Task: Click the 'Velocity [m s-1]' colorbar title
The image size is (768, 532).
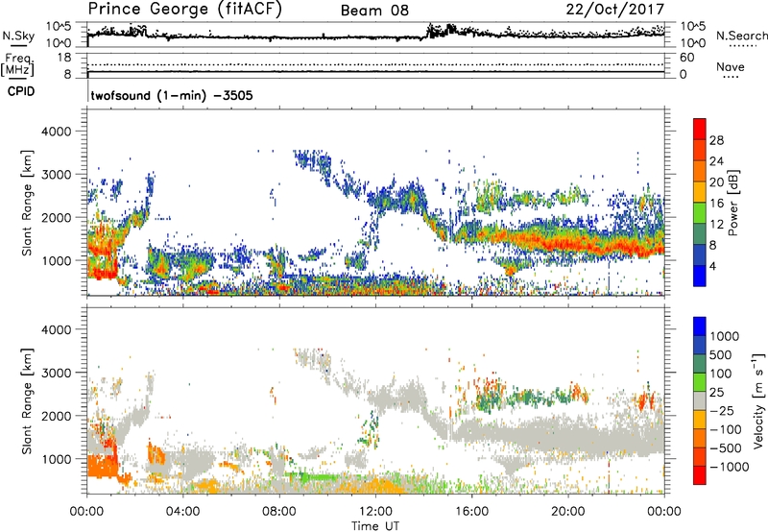Action: tap(758, 400)
